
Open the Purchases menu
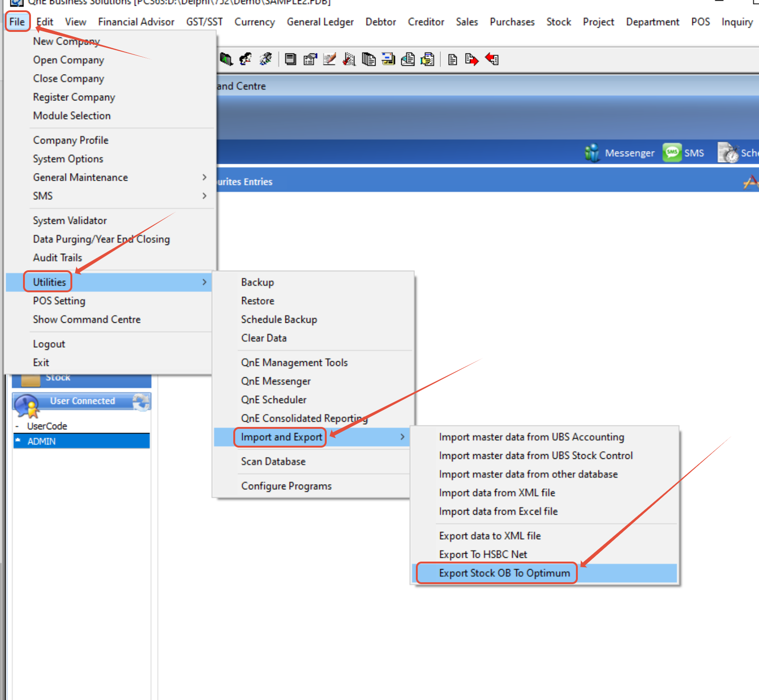512,22
